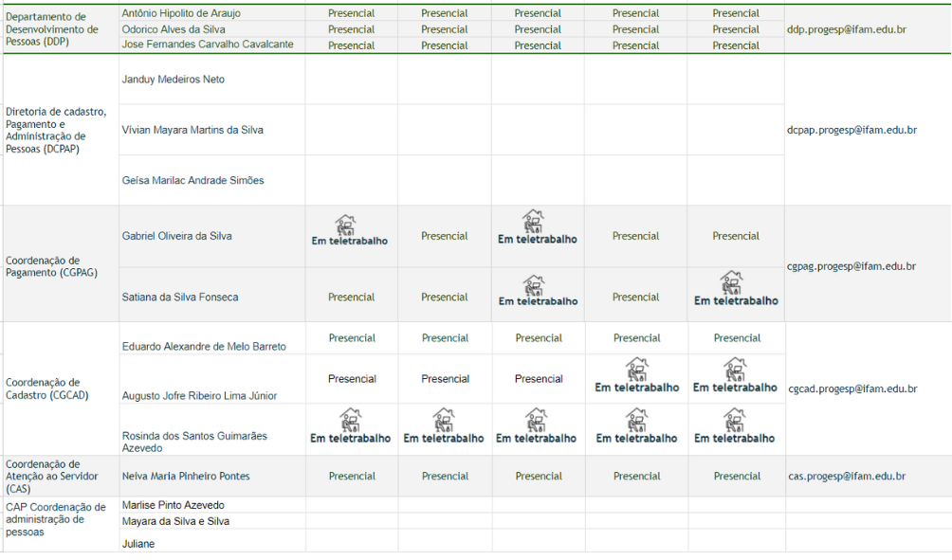
Task: Select name Vívian Mayara Martins da Silva
Action: pos(192,130)
